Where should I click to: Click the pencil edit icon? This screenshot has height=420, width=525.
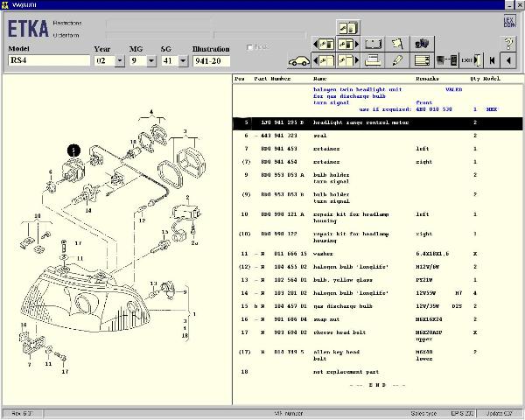pos(397,60)
